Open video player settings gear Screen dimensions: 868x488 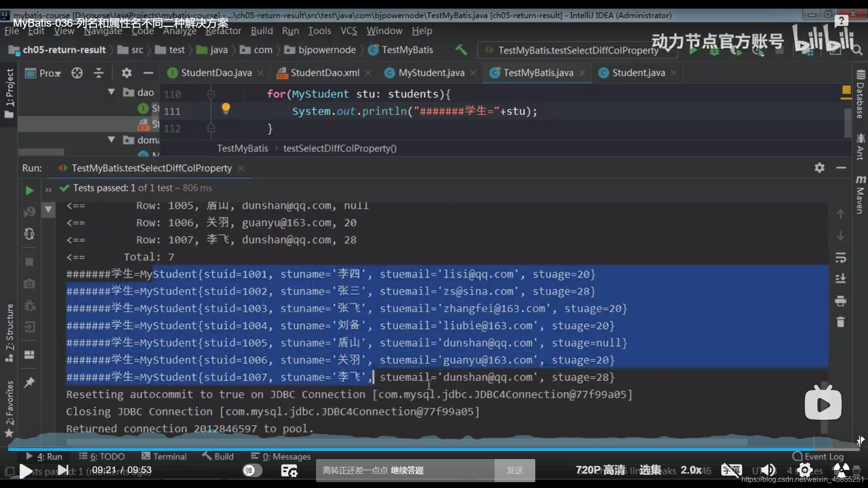(x=805, y=470)
